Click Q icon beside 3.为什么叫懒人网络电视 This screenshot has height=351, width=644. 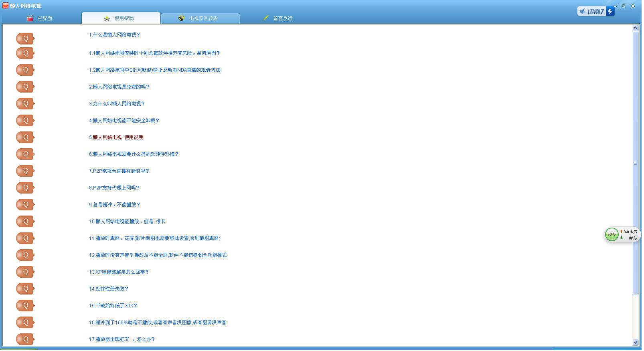pyautogui.click(x=25, y=104)
